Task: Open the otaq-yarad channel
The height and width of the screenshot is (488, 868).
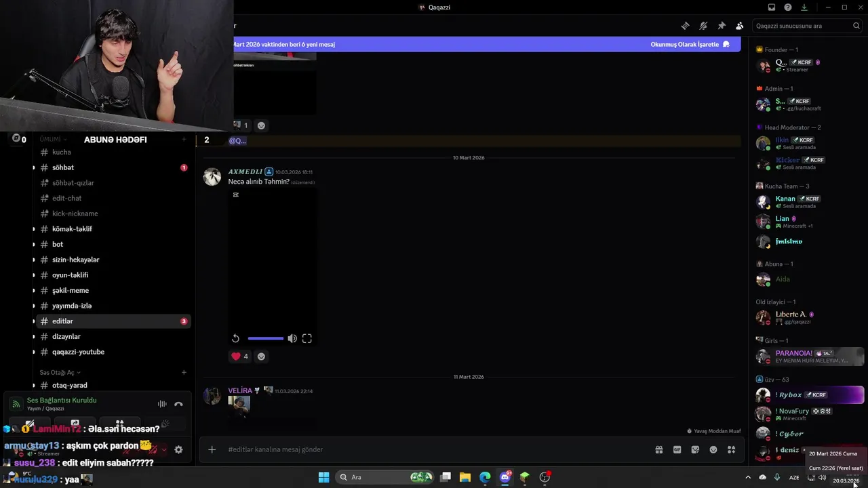Action: (112, 385)
